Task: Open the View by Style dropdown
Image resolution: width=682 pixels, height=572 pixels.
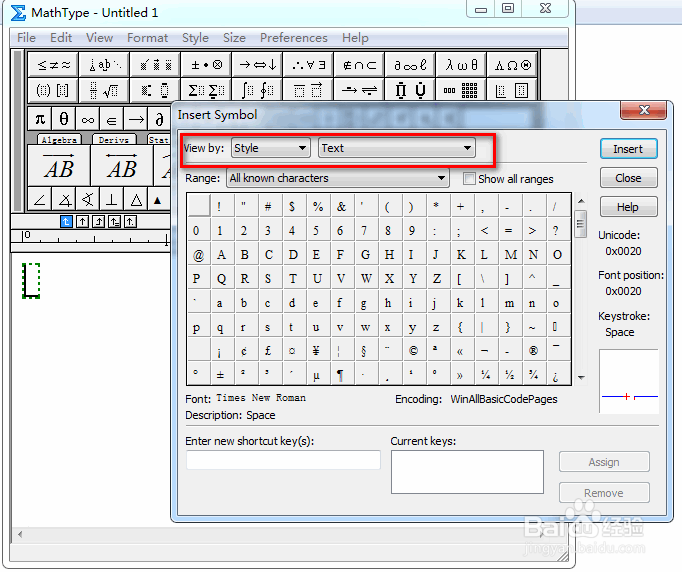Action: [271, 148]
